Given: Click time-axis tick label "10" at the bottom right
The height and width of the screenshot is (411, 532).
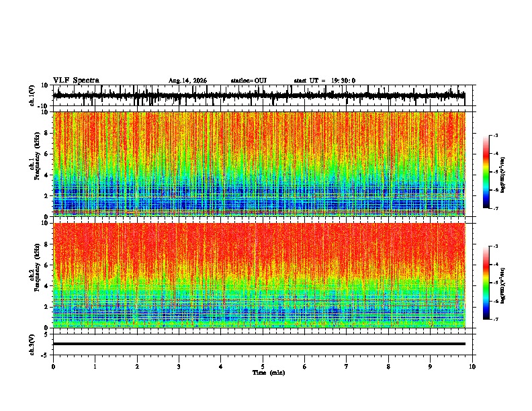Looking at the screenshot, I should point(472,367).
